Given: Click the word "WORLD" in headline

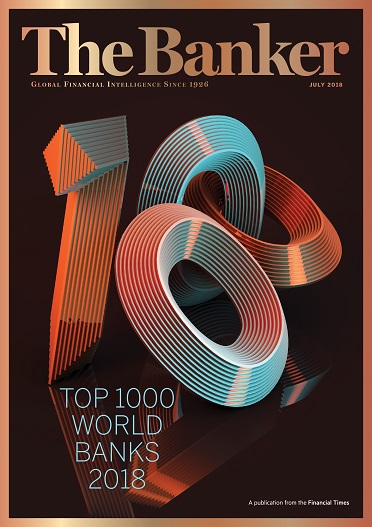Looking at the screenshot, I should [118, 424].
